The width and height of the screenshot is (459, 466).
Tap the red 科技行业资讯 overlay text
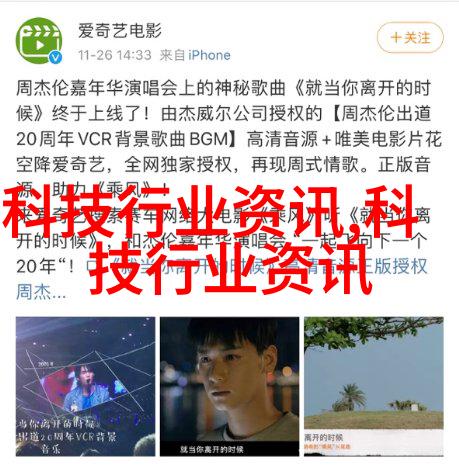point(213,240)
